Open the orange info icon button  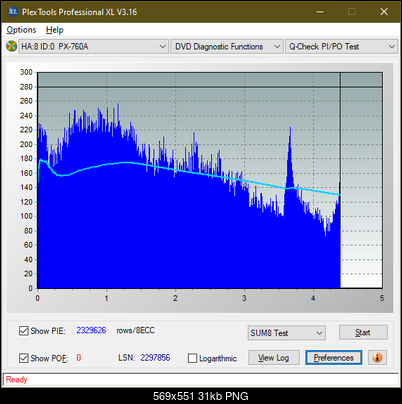pos(377,358)
